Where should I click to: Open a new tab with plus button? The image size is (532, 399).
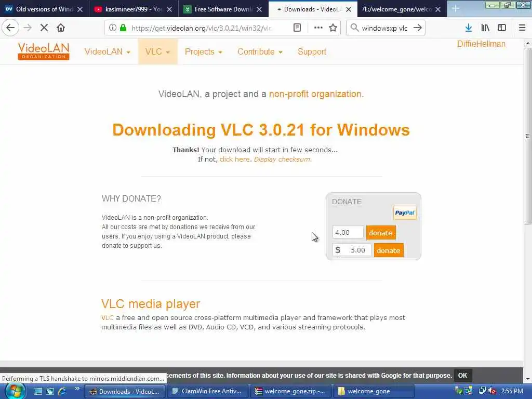(x=455, y=9)
